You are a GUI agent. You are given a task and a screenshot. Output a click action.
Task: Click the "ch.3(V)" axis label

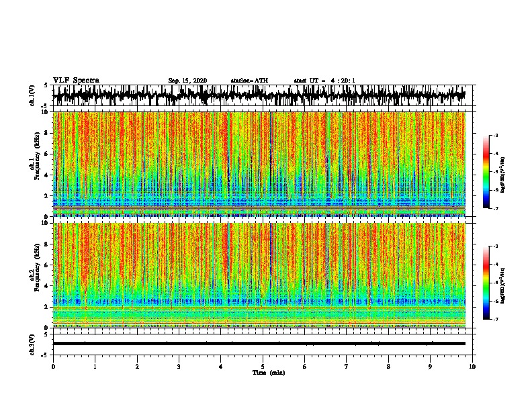click(x=32, y=345)
